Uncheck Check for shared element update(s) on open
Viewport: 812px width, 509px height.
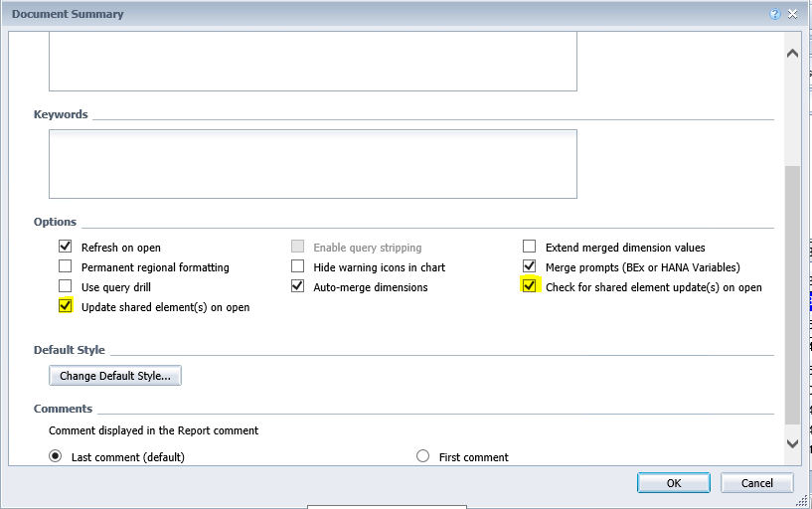(x=530, y=286)
